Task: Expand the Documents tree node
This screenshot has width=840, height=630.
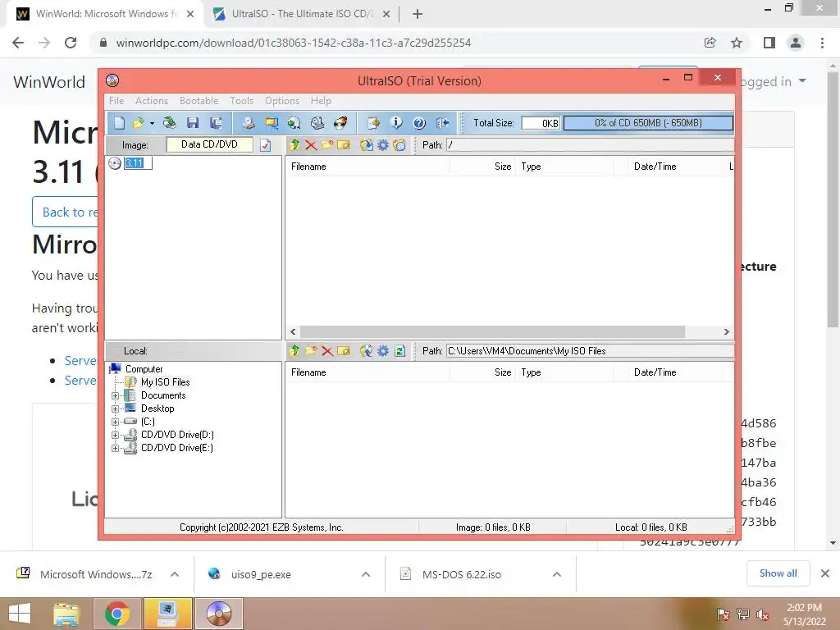Action: point(115,396)
